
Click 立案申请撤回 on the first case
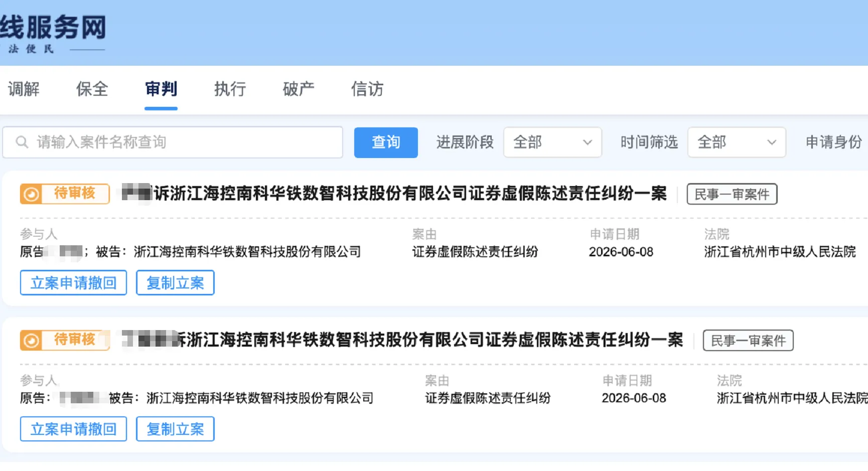[74, 283]
